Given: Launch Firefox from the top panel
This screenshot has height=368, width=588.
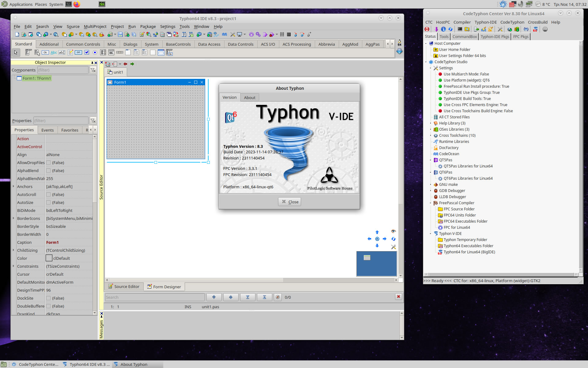Looking at the screenshot, I should (x=77, y=4).
